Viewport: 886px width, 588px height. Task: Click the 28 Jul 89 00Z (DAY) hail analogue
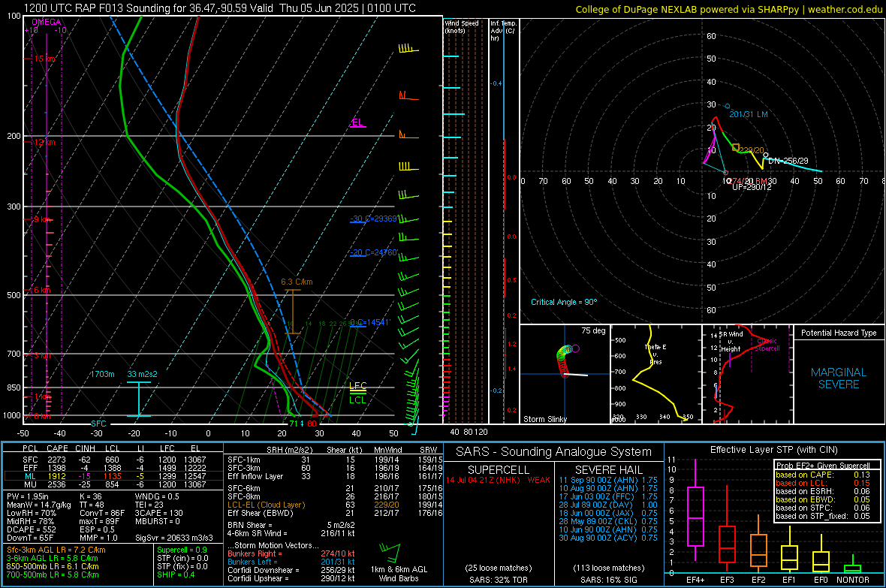pos(608,505)
